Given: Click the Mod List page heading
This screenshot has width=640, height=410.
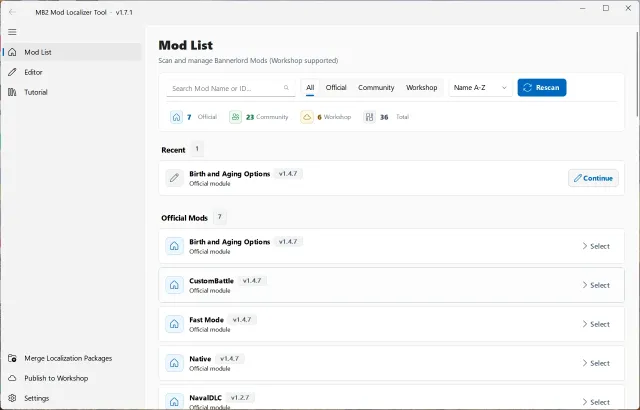Looking at the screenshot, I should click(186, 45).
